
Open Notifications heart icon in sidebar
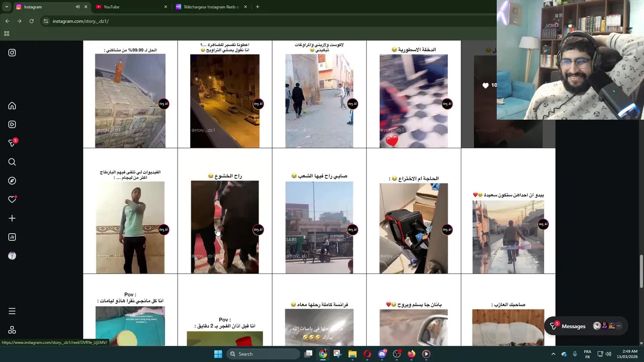[12, 200]
